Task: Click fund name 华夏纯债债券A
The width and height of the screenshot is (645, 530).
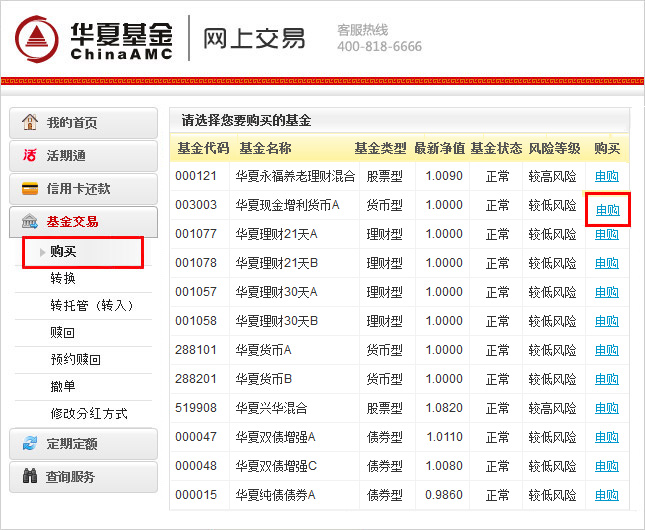Action: pos(275,495)
